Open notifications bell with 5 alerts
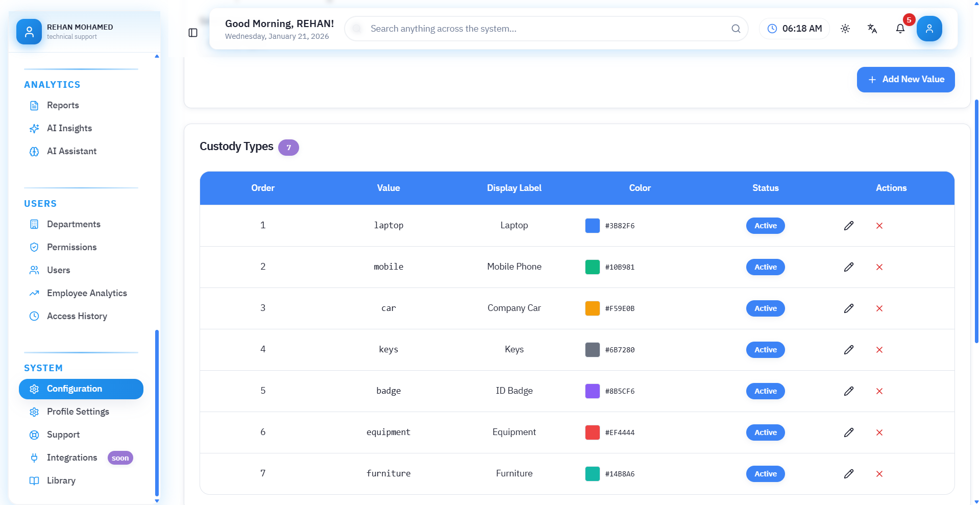This screenshot has height=505, width=980. pos(900,29)
